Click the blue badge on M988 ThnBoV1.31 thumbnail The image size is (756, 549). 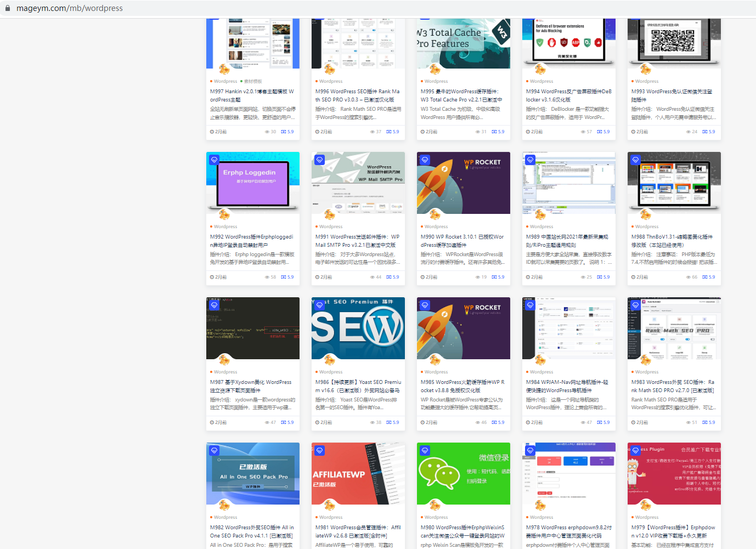pyautogui.click(x=636, y=160)
